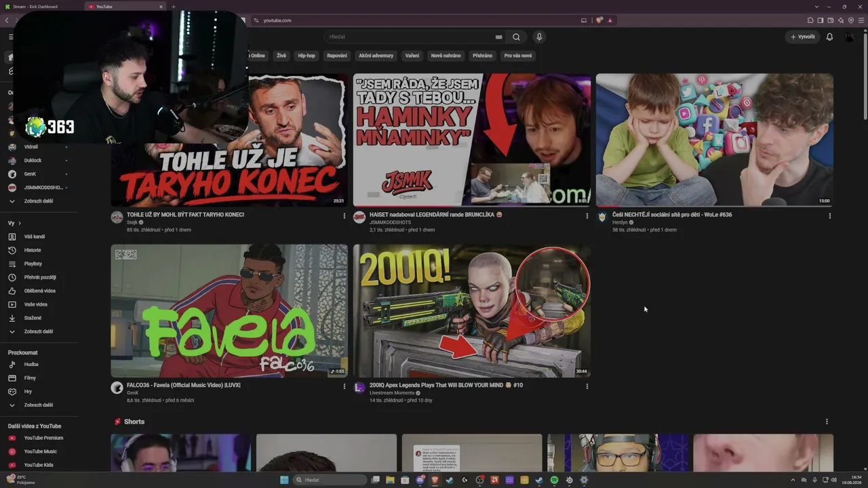This screenshot has width=868, height=488.
Task: Switch to the YouTube browser tab
Action: (x=125, y=7)
